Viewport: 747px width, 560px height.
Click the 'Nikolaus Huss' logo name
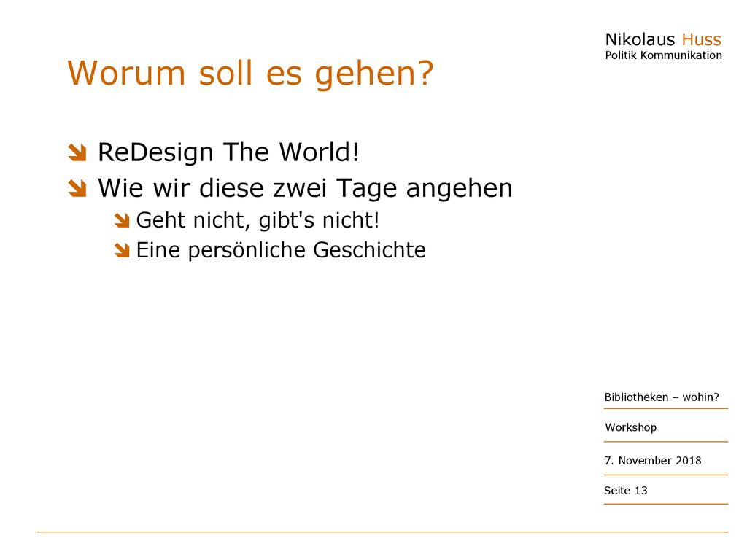coord(663,39)
